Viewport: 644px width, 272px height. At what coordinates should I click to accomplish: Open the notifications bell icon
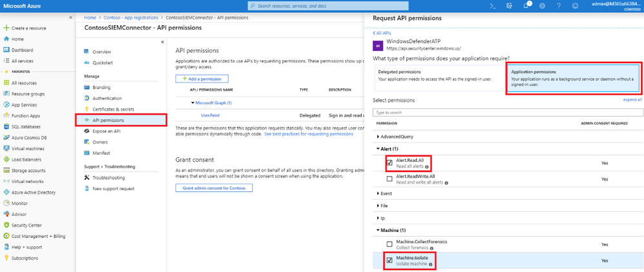(526, 6)
